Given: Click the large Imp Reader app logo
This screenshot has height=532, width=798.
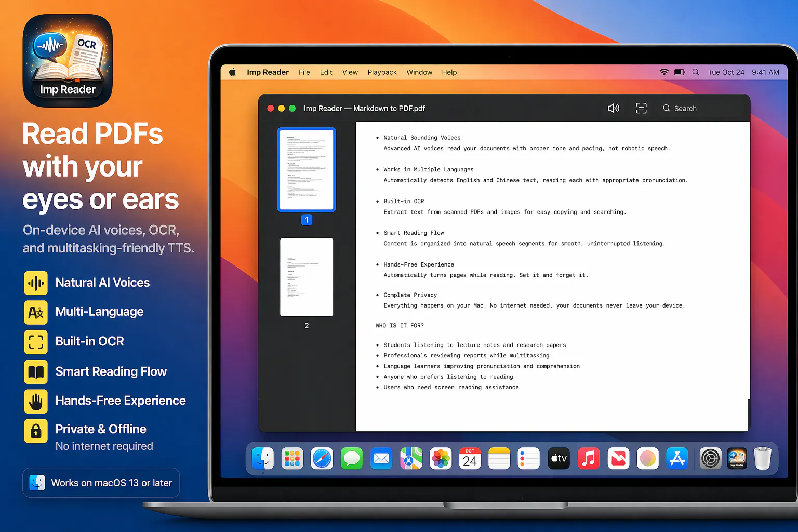Looking at the screenshot, I should pyautogui.click(x=68, y=60).
